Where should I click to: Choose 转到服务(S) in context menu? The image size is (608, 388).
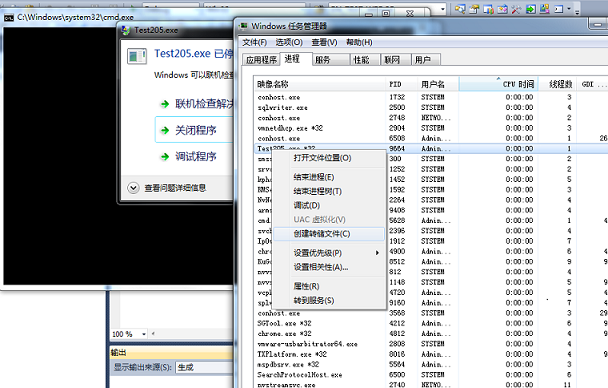click(330, 300)
